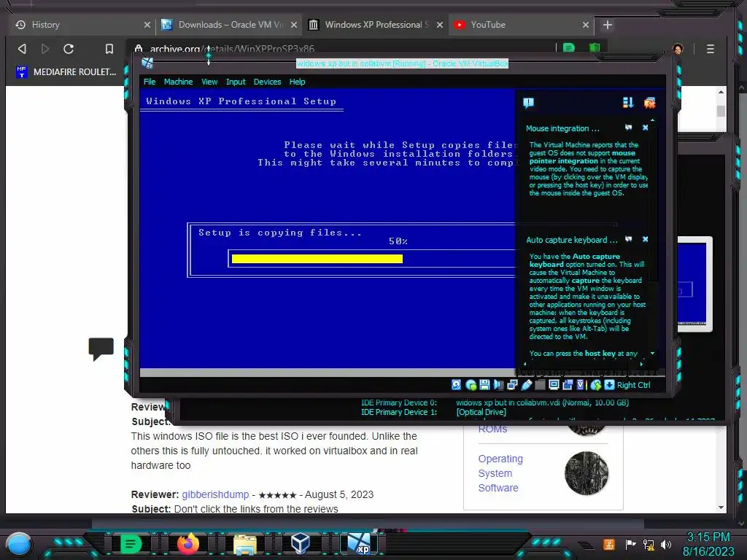Switch to the History browser tab

[82, 25]
